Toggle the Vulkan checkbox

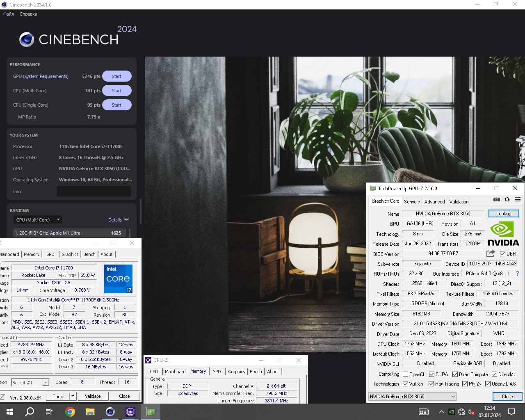coord(406,384)
